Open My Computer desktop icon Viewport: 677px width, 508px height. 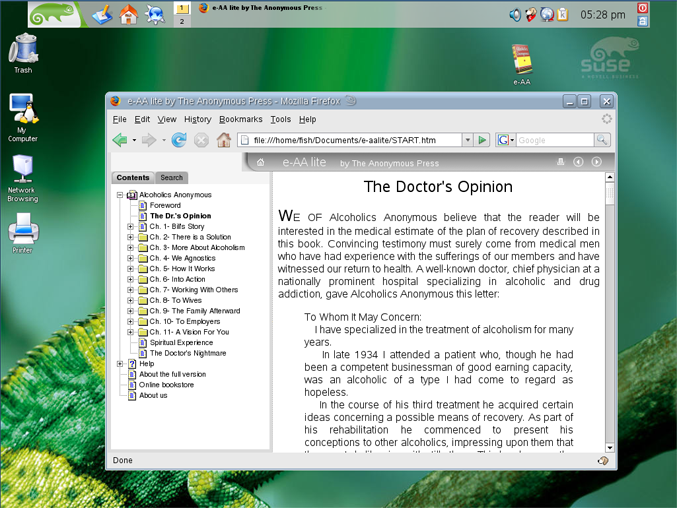pos(23,118)
